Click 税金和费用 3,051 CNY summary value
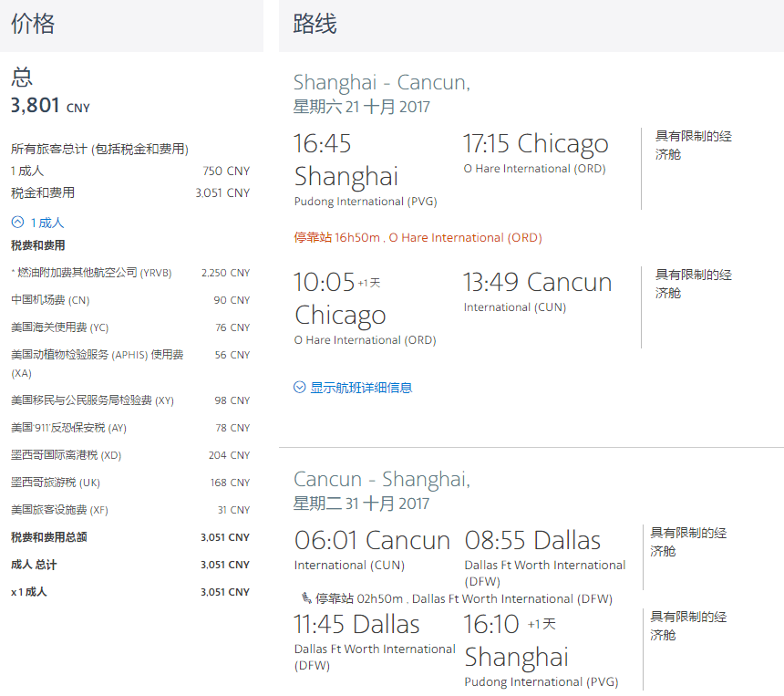This screenshot has width=784, height=696. click(222, 193)
